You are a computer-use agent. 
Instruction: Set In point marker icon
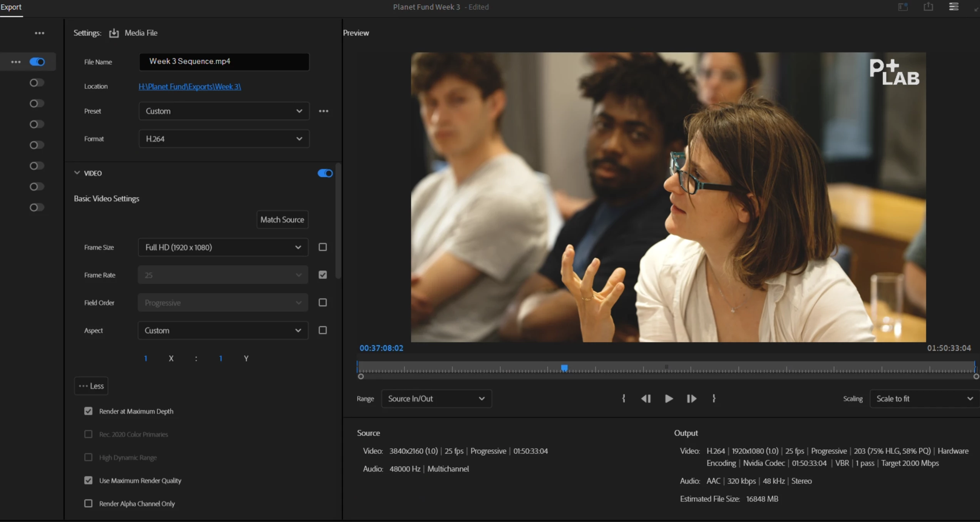[624, 398]
